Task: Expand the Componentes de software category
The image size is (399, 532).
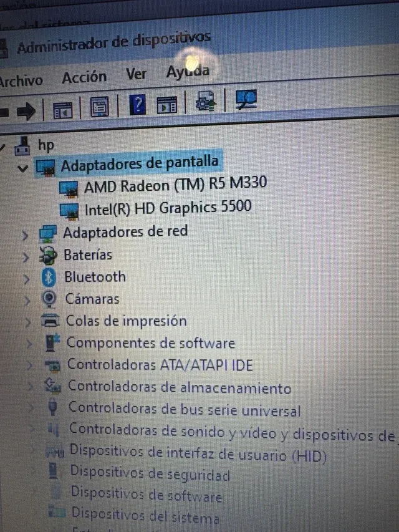Action: click(x=29, y=344)
